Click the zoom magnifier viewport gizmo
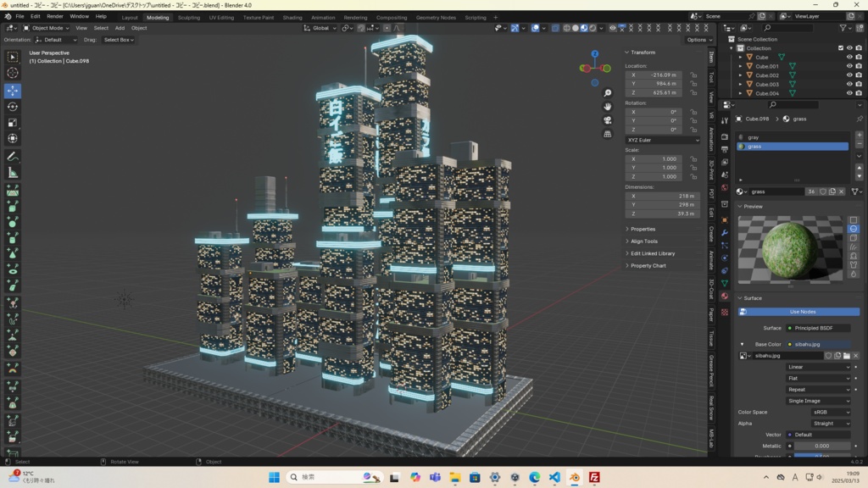 tap(608, 93)
